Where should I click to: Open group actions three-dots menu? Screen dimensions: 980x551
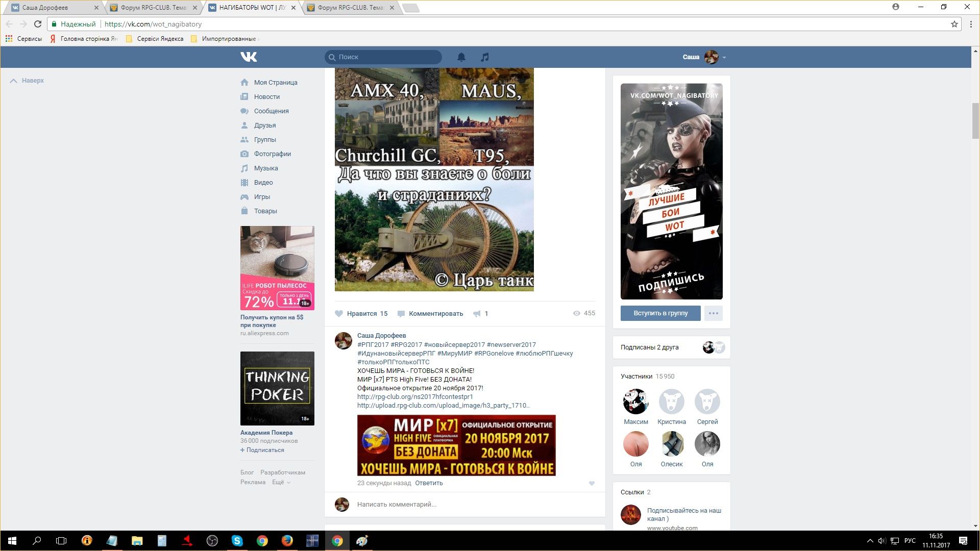click(x=713, y=313)
